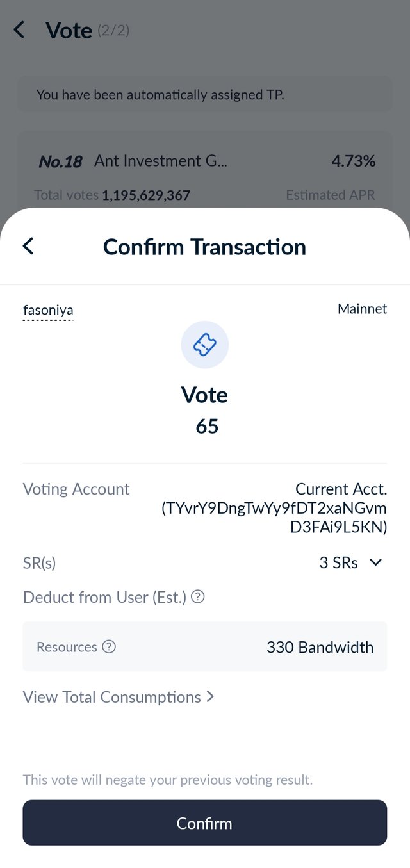Open the View Total Consumptions link
410x868 pixels.
112,697
